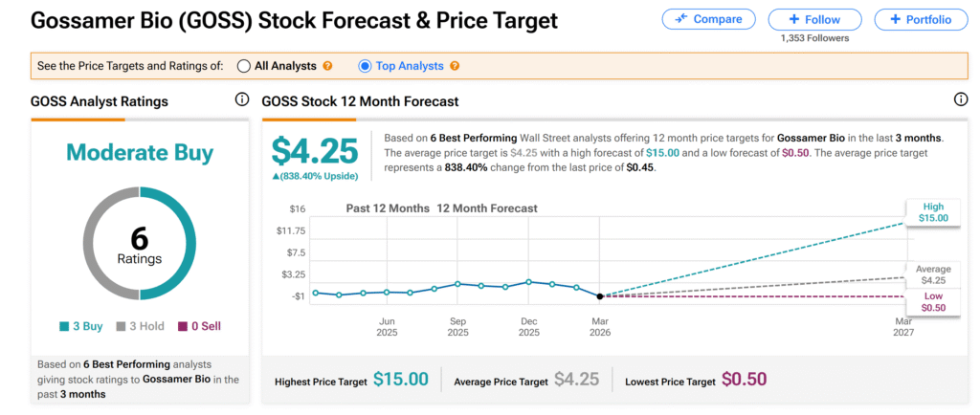Click the 1,353 Followers text

pyautogui.click(x=815, y=38)
